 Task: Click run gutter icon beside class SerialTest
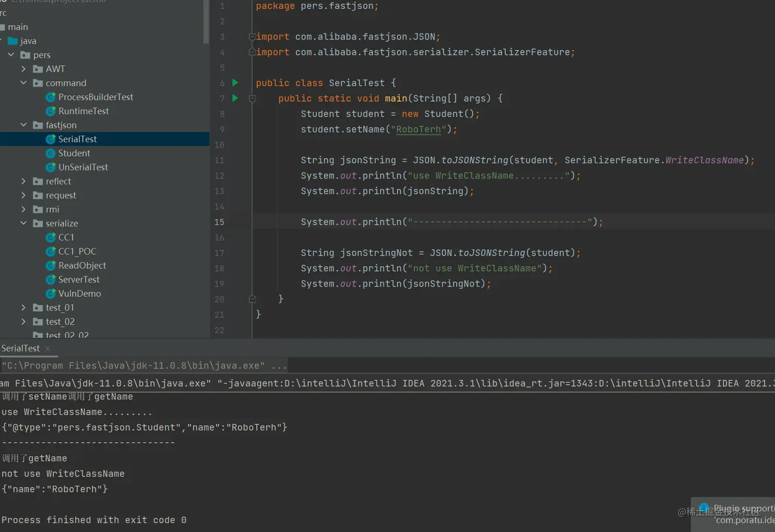pyautogui.click(x=235, y=83)
